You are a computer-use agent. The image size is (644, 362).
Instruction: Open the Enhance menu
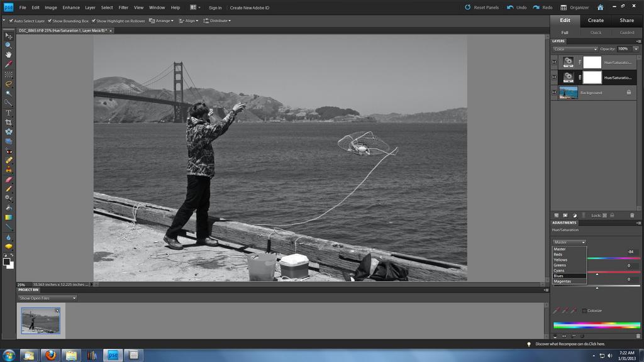pos(71,8)
